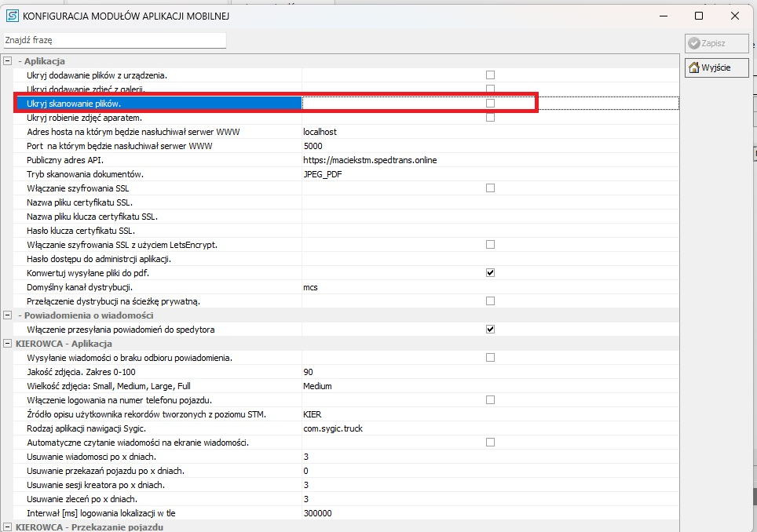
Task: Click the application logo icon in title bar
Action: point(12,16)
